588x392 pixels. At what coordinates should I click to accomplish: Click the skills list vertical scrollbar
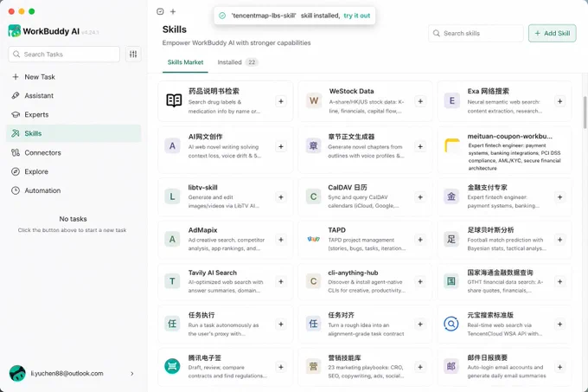(585, 112)
